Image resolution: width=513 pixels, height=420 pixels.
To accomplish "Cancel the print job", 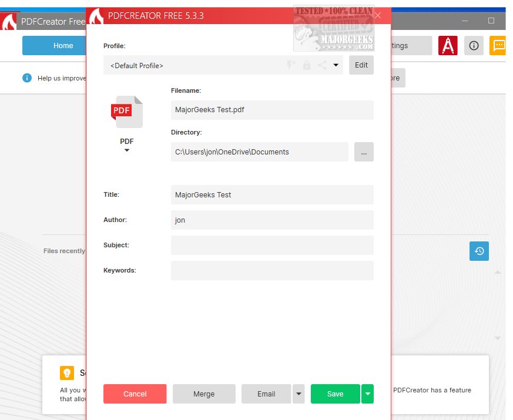I will point(135,394).
